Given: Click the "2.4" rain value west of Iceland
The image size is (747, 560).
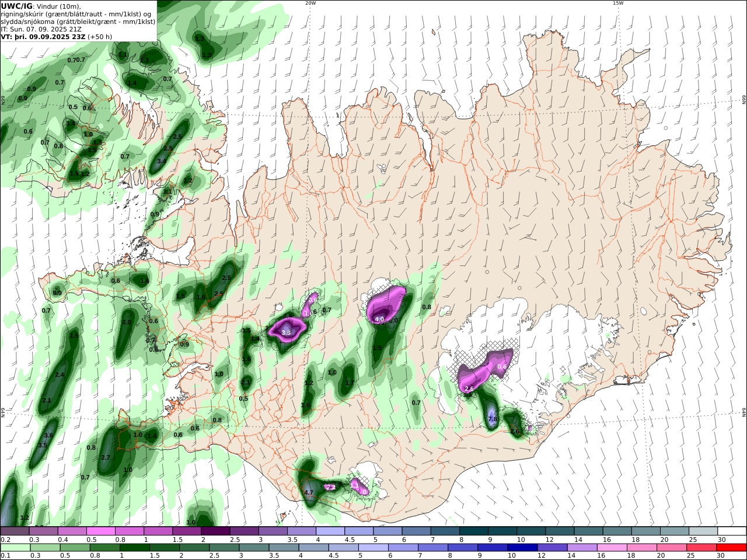Looking at the screenshot, I should [60, 374].
